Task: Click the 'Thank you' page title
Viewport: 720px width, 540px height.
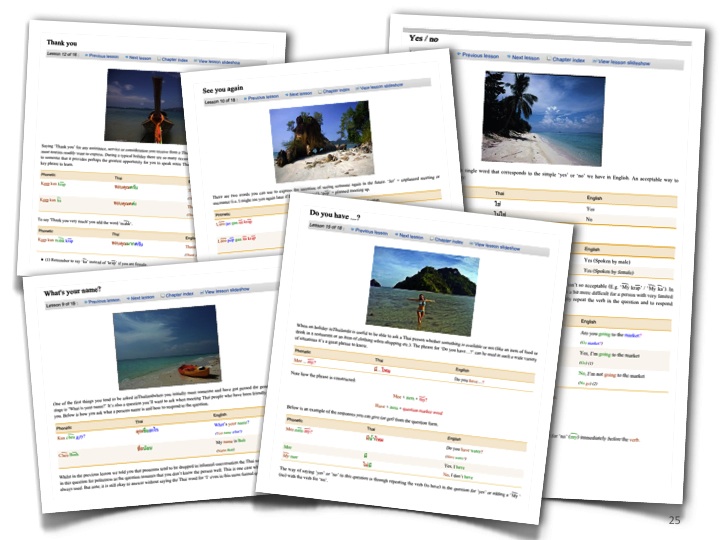Action: 62,43
